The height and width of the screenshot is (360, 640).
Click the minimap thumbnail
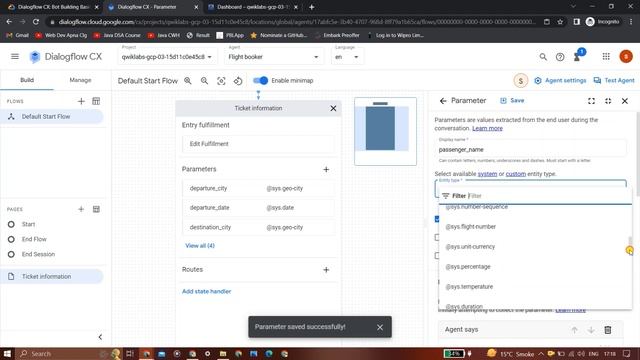click(x=385, y=131)
